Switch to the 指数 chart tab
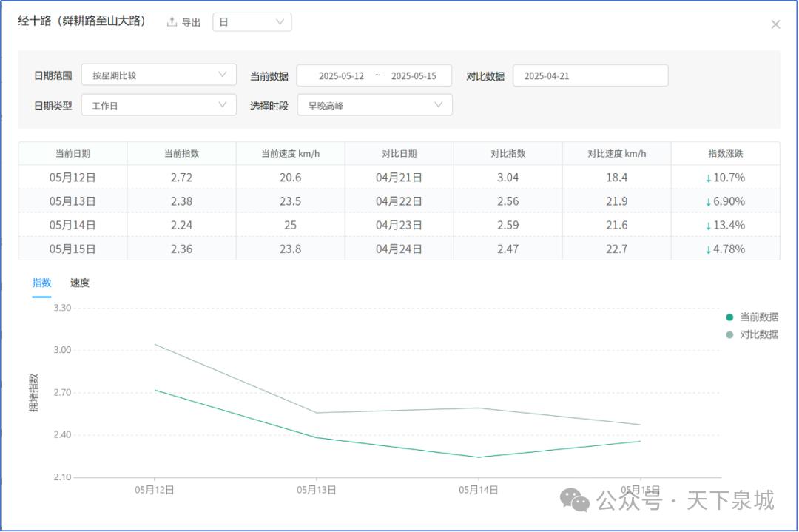This screenshot has width=799, height=532. (41, 283)
